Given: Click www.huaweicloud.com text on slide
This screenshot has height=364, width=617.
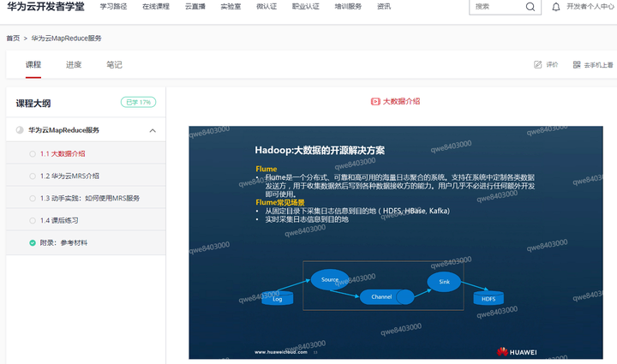Looking at the screenshot, I should tap(281, 352).
